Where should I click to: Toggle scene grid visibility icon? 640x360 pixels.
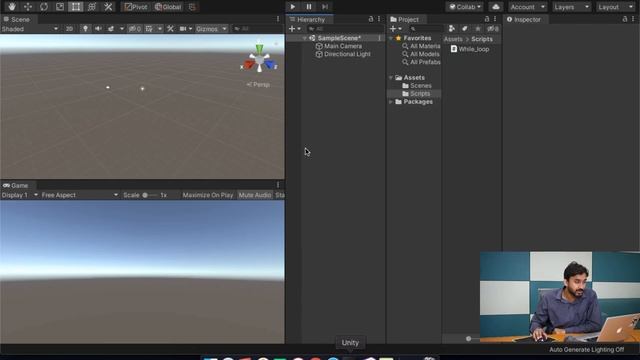coord(149,29)
